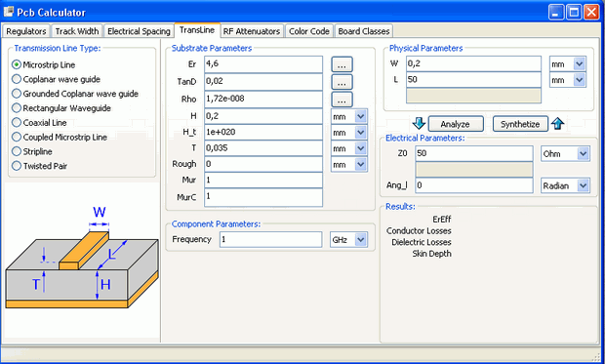The height and width of the screenshot is (364, 605).
Task: Click the Rho input field
Action: click(x=263, y=99)
